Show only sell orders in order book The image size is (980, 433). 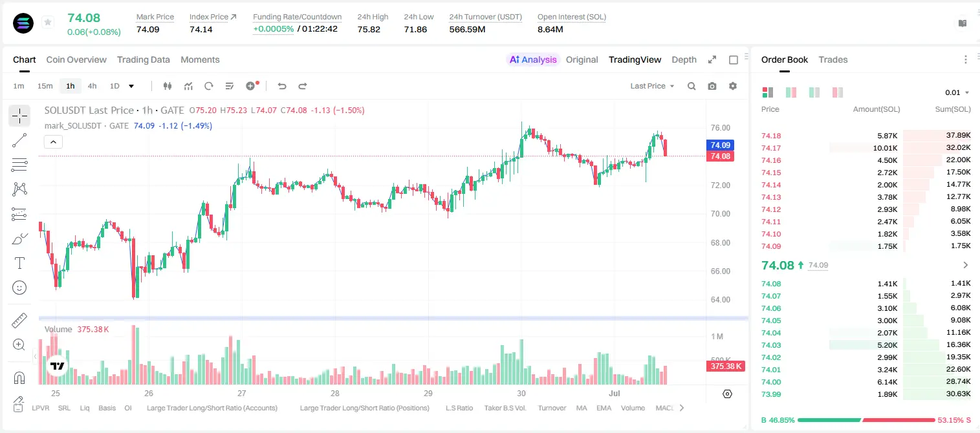838,92
